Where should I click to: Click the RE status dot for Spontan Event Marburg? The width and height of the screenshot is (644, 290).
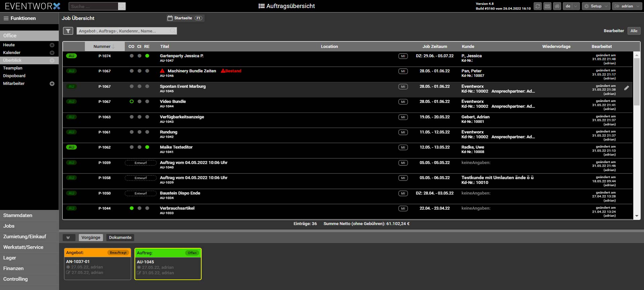pos(147,86)
